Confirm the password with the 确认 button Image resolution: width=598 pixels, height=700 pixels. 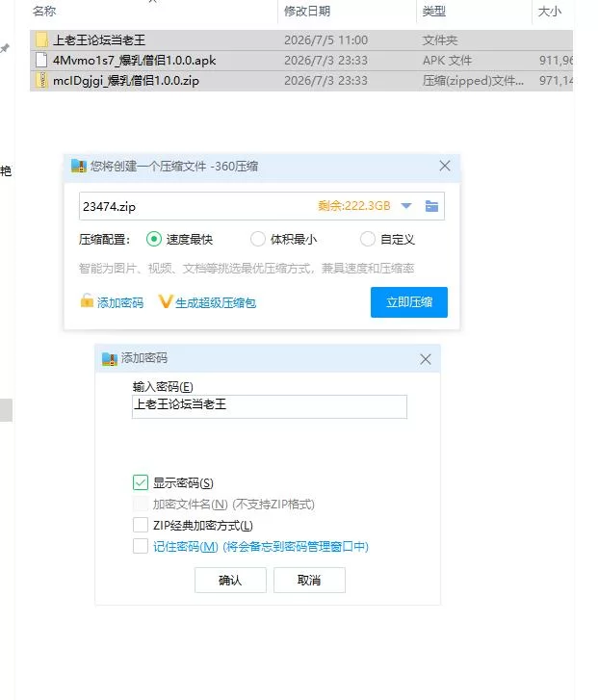click(230, 580)
